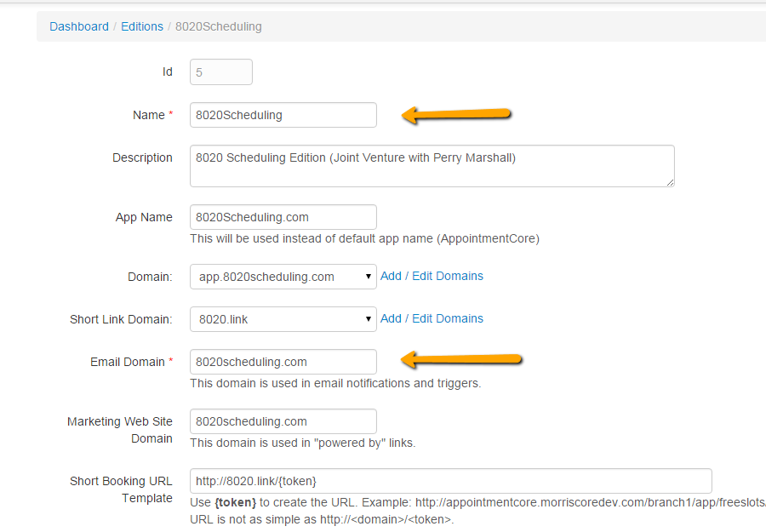This screenshot has height=532, width=766.
Task: Click the Marketing Web Site Domain label
Action: tap(120, 430)
